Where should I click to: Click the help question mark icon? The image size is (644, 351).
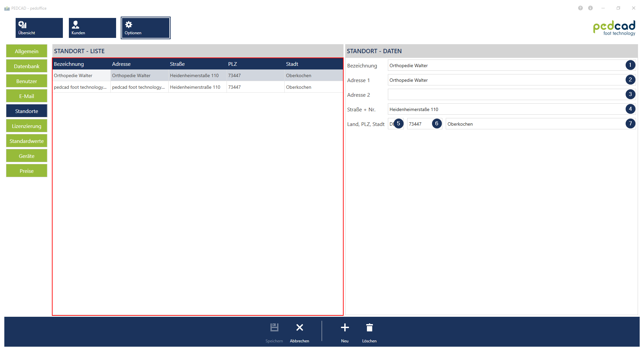580,8
